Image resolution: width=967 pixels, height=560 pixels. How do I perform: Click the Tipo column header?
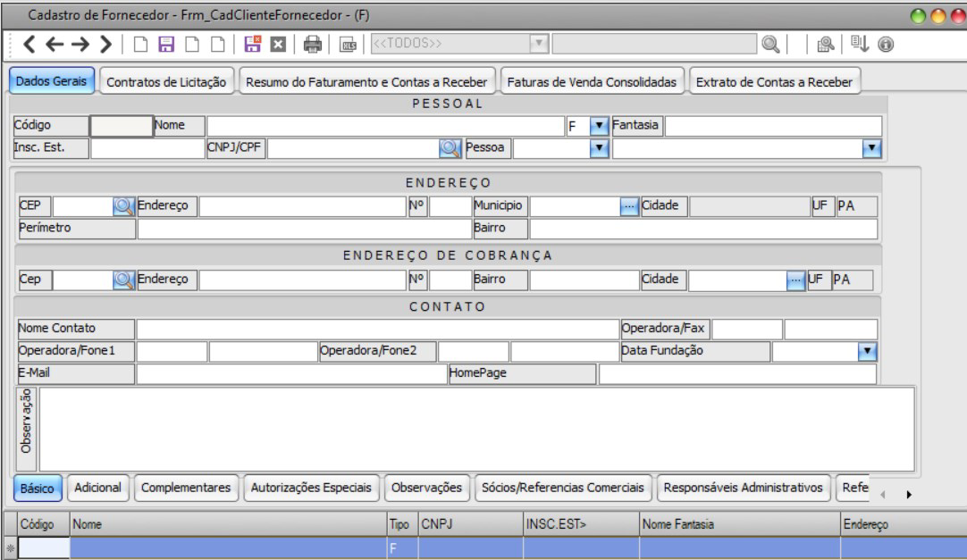click(x=402, y=524)
